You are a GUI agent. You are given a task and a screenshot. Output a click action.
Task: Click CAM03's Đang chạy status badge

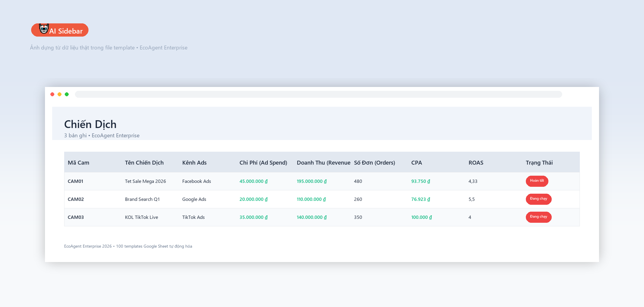(538, 217)
